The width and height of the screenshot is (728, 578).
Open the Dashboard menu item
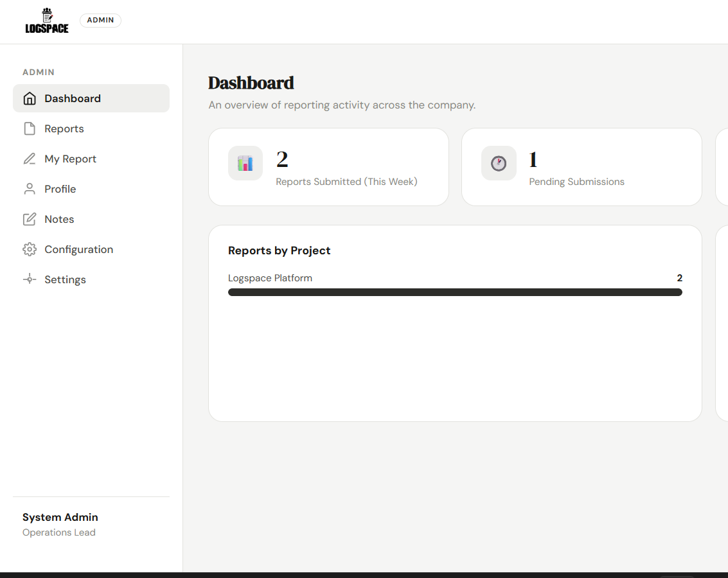[x=91, y=98]
